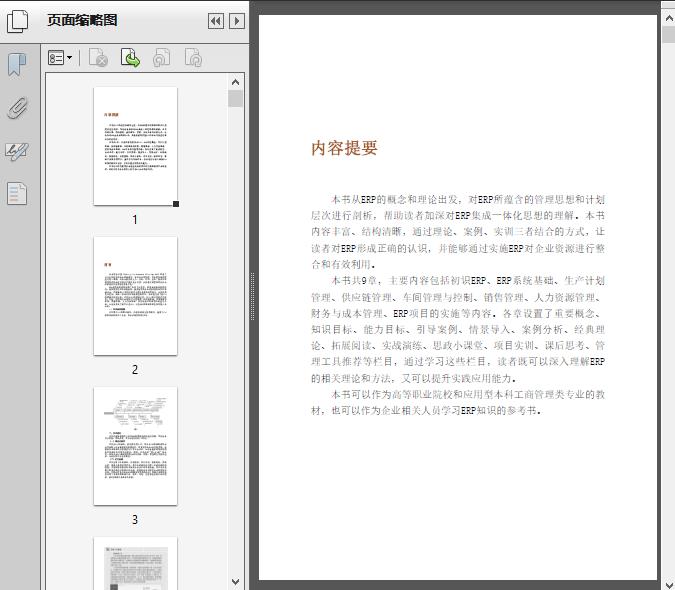Click the document view scrollbar thumb
This screenshot has height=590, width=675.
[669, 34]
